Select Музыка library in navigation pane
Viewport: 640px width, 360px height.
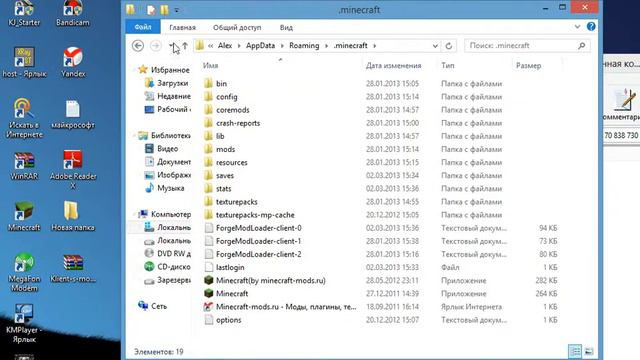171,188
